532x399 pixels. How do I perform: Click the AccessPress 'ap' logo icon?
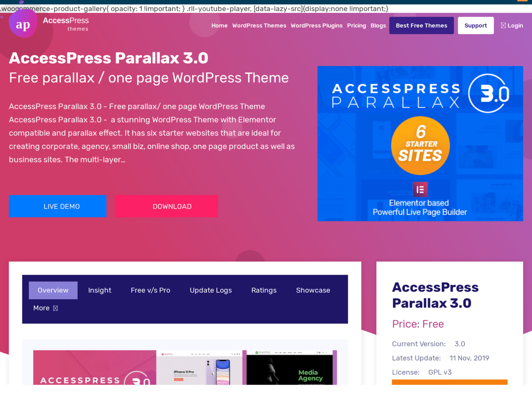[23, 24]
